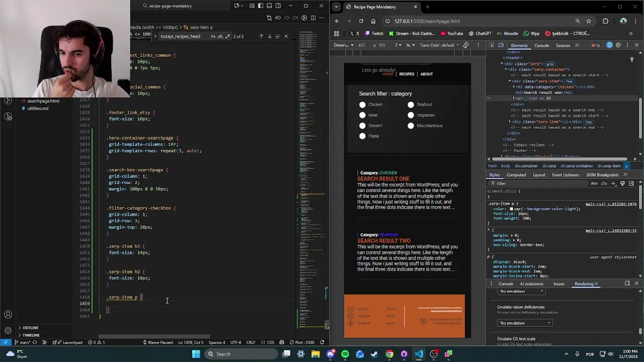Image resolution: width=644 pixels, height=362 pixels.
Task: Select the Pasta category radio button
Action: (362, 136)
